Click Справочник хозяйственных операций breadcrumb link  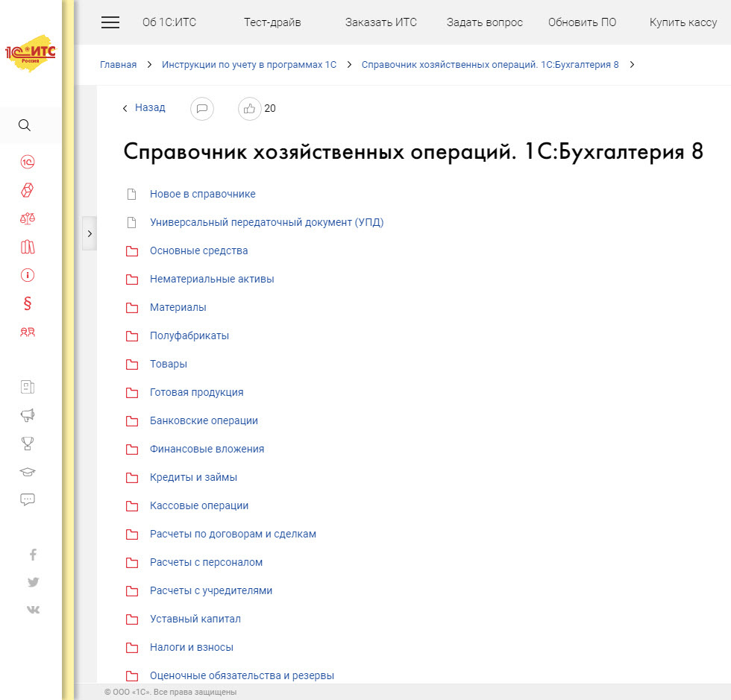(490, 65)
